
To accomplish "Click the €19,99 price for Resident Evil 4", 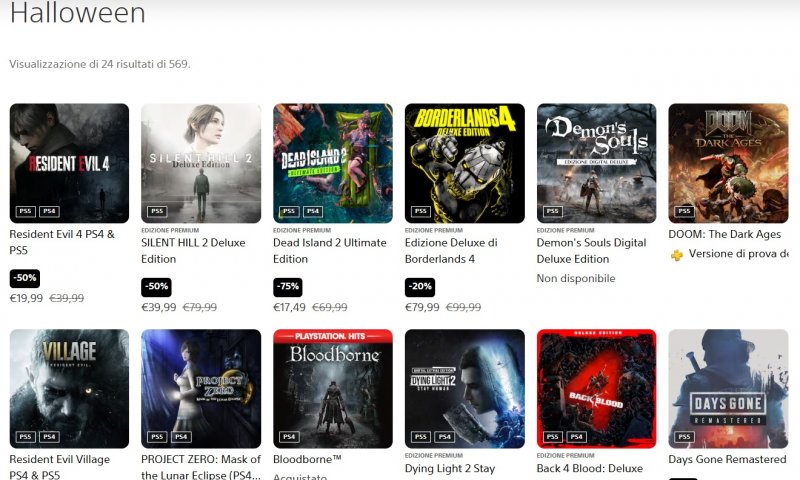I will tap(27, 298).
